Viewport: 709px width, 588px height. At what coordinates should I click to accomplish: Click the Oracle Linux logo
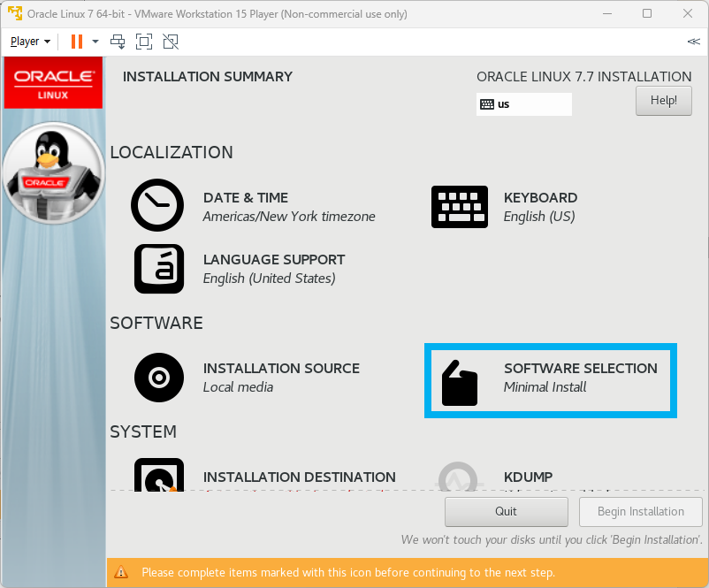click(53, 83)
